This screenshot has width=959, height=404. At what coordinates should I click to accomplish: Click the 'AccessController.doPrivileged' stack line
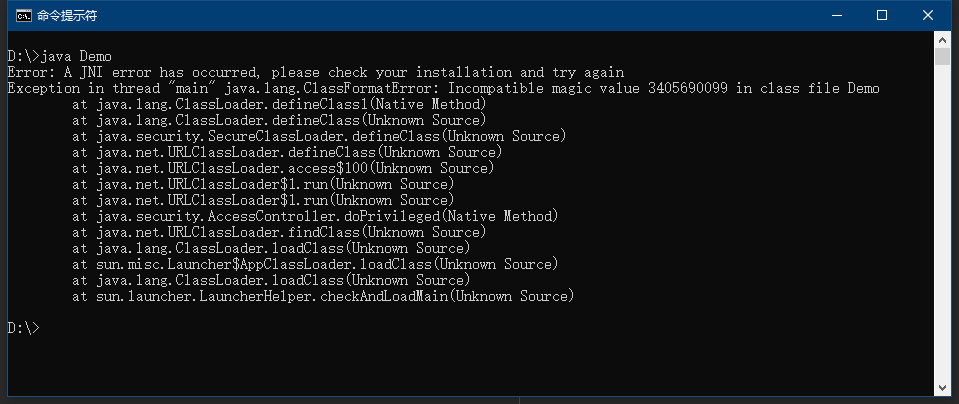point(315,216)
